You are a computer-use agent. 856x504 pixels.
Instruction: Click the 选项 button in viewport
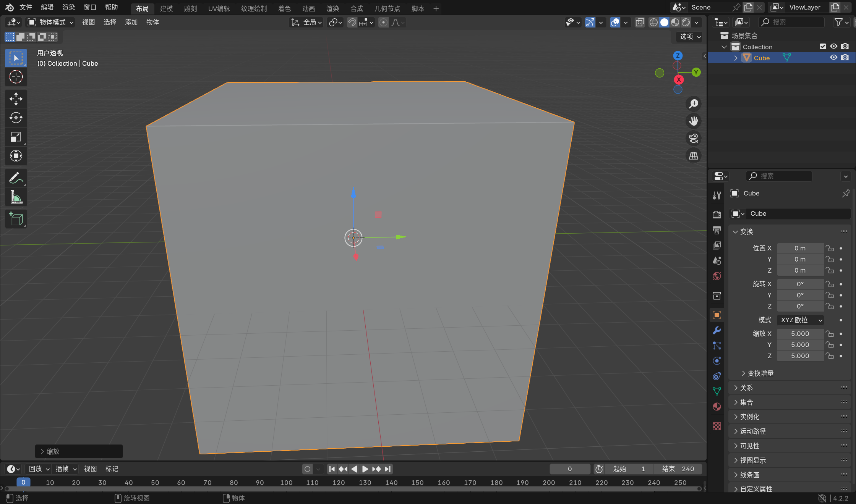click(x=690, y=37)
